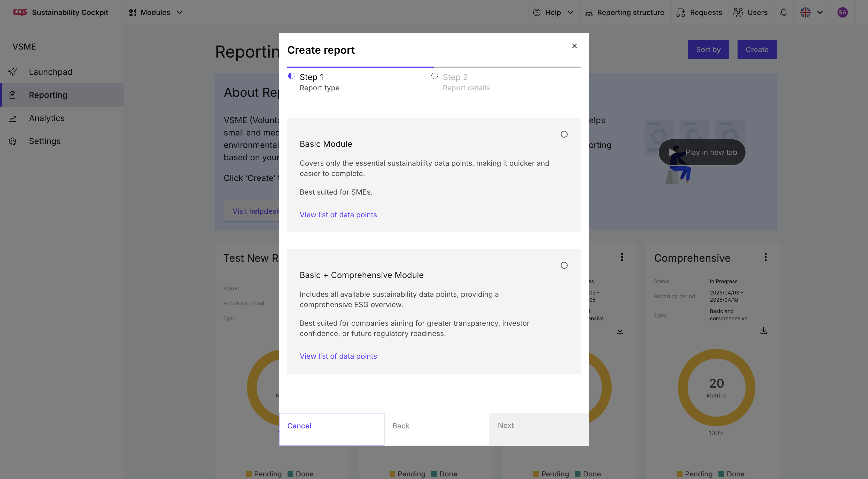Open Basic Module data points list link
Screen dimensions: 868x479
coord(338,215)
